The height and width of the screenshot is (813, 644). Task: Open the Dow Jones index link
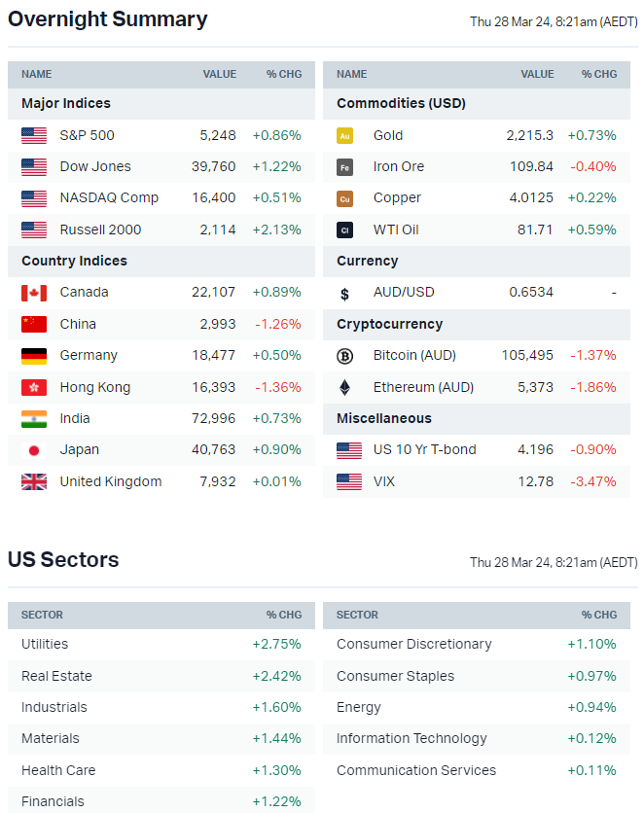tap(95, 166)
